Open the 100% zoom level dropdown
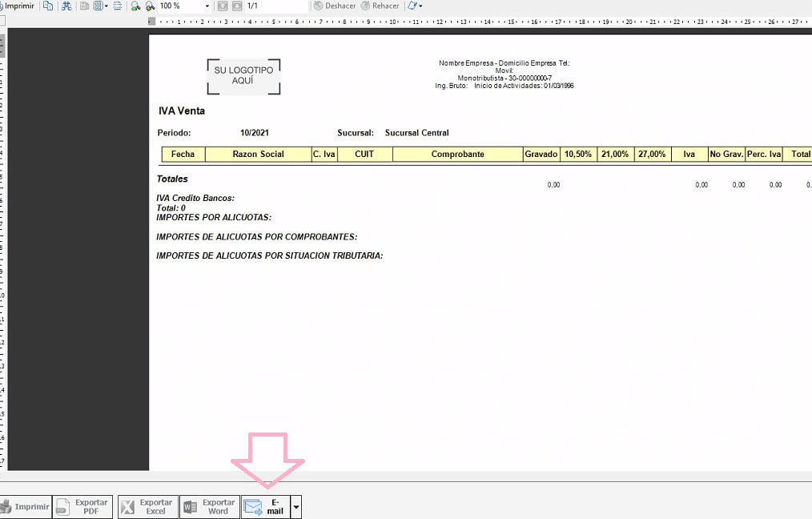The height and width of the screenshot is (519, 812). tap(207, 6)
